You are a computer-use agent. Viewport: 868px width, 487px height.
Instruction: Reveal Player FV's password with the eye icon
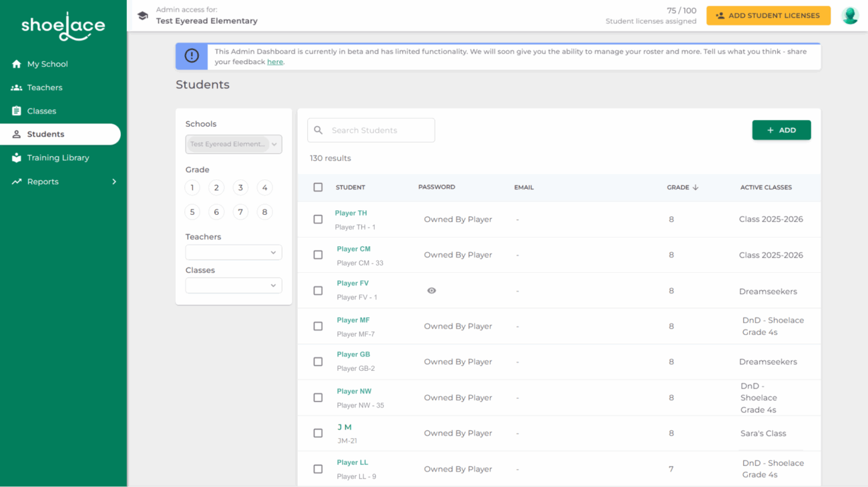coord(431,290)
